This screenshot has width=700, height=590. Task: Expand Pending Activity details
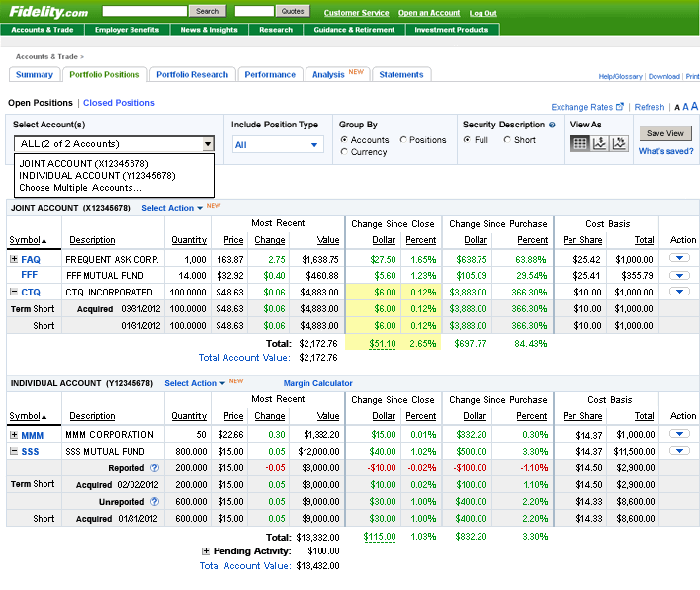[206, 550]
